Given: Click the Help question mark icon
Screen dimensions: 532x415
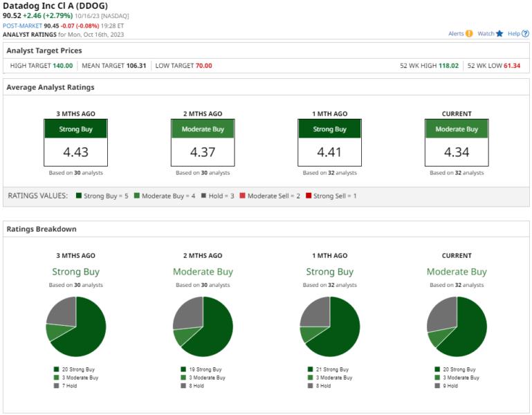Looking at the screenshot, I should pyautogui.click(x=525, y=34).
